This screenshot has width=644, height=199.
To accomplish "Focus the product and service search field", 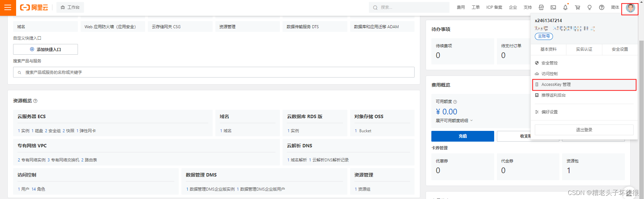I will tap(214, 72).
